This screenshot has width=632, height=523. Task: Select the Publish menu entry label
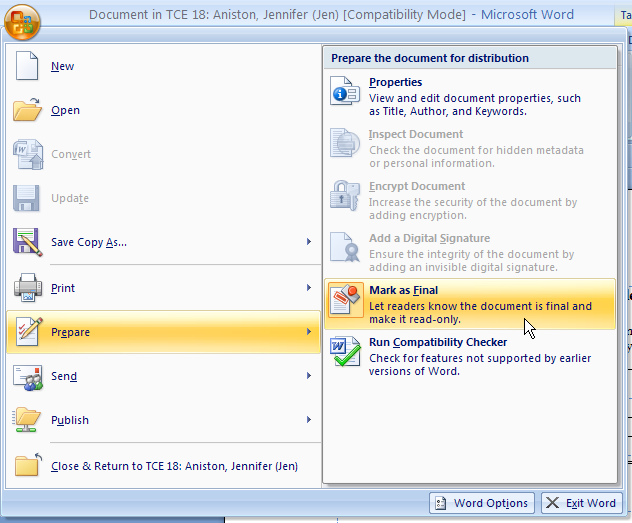[70, 420]
